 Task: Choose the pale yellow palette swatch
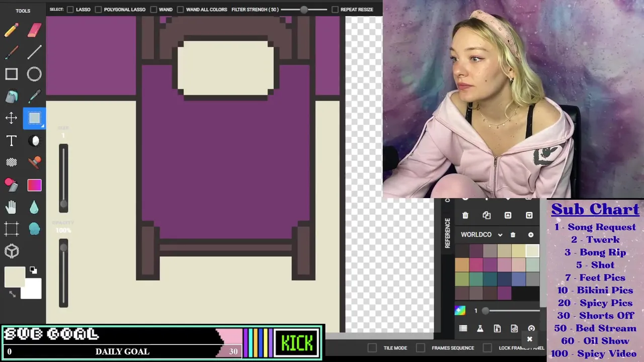[x=519, y=251]
